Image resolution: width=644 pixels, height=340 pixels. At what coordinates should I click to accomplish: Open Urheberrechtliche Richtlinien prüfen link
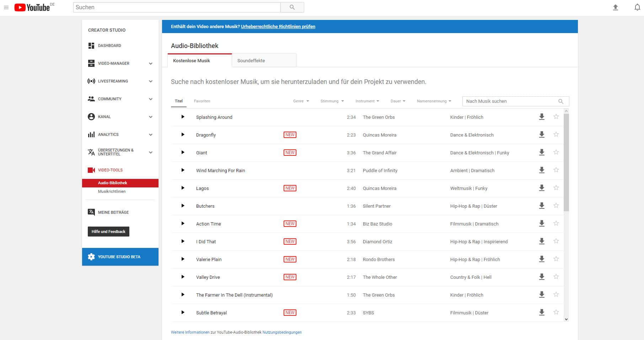(x=278, y=26)
